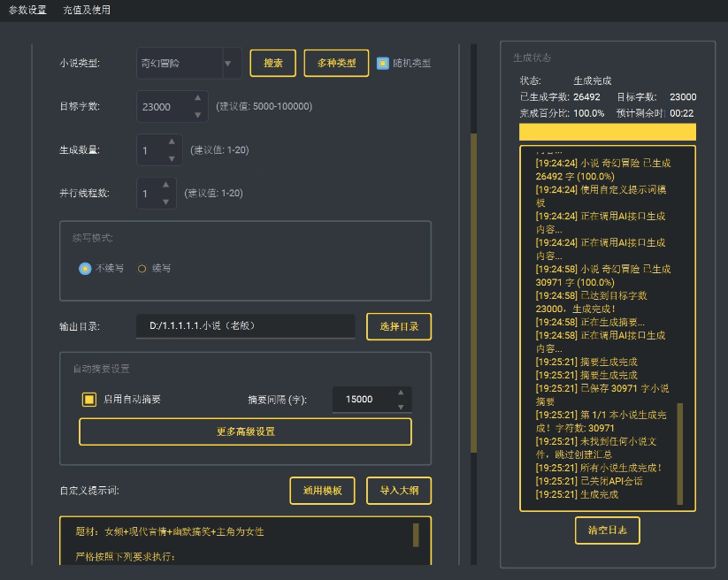
Task: Toggle the 随机类型 checkbox
Action: pyautogui.click(x=383, y=64)
